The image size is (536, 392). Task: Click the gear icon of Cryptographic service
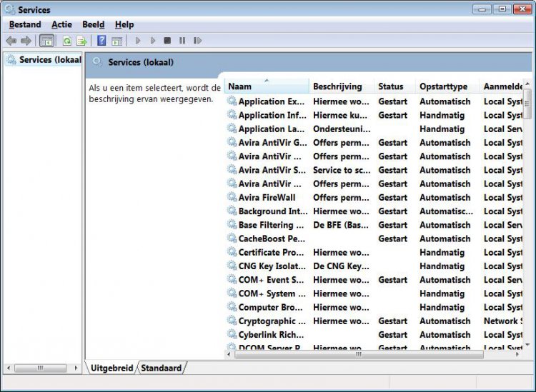tap(232, 321)
